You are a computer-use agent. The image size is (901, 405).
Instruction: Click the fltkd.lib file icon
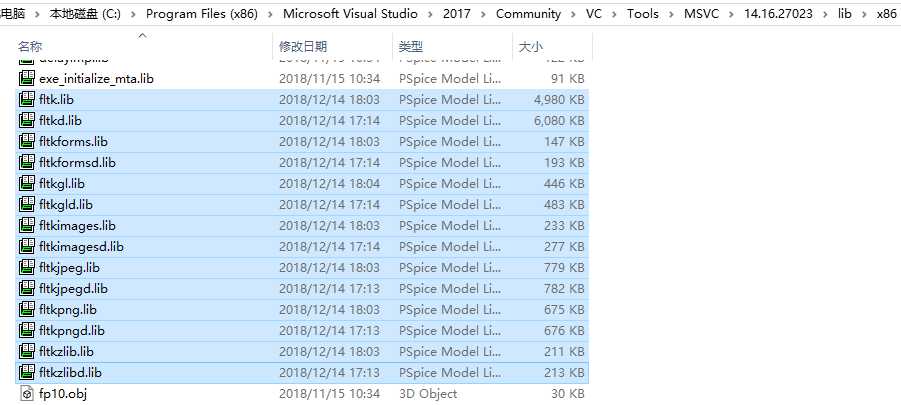(27, 121)
